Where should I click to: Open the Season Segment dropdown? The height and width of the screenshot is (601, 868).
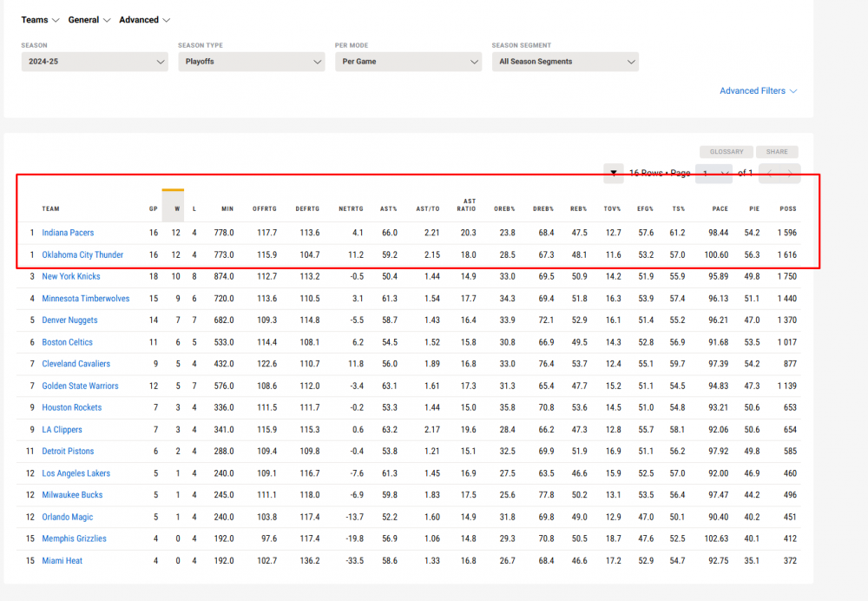coord(564,62)
